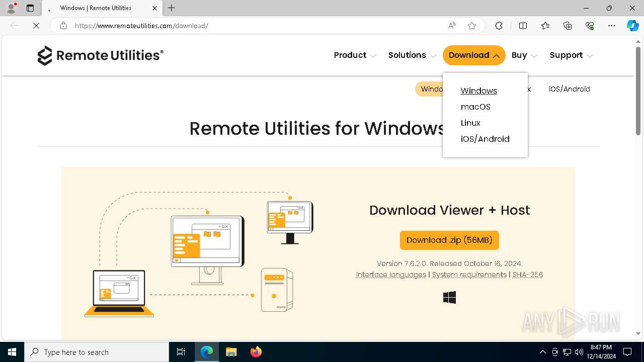644x362 pixels.
Task: Click Version 7.6.2.0 release text
Action: click(x=449, y=263)
